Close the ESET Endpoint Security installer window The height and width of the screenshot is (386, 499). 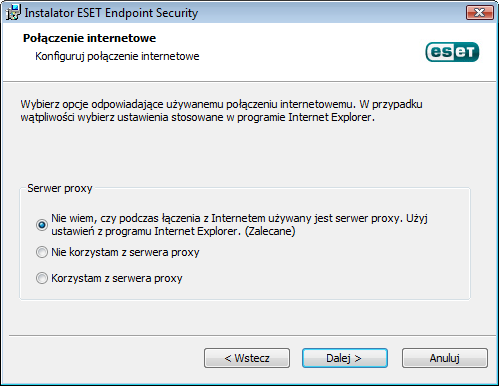pyautogui.click(x=479, y=13)
